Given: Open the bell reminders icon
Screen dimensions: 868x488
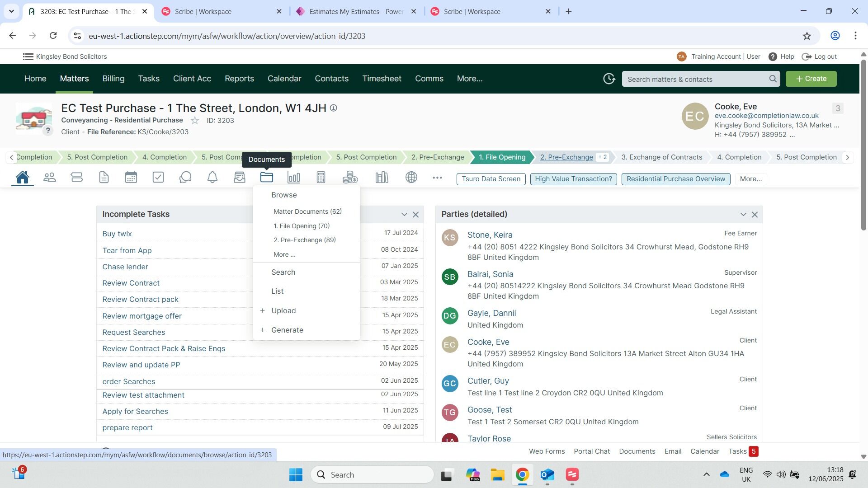Looking at the screenshot, I should tap(212, 178).
